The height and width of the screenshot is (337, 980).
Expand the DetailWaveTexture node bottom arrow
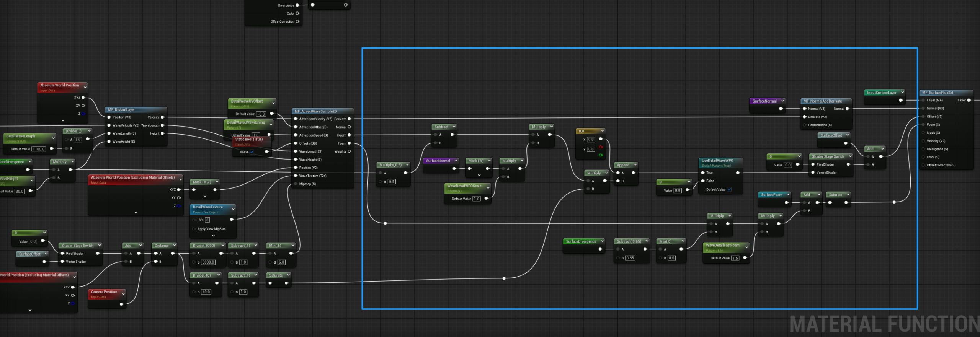coord(213,236)
